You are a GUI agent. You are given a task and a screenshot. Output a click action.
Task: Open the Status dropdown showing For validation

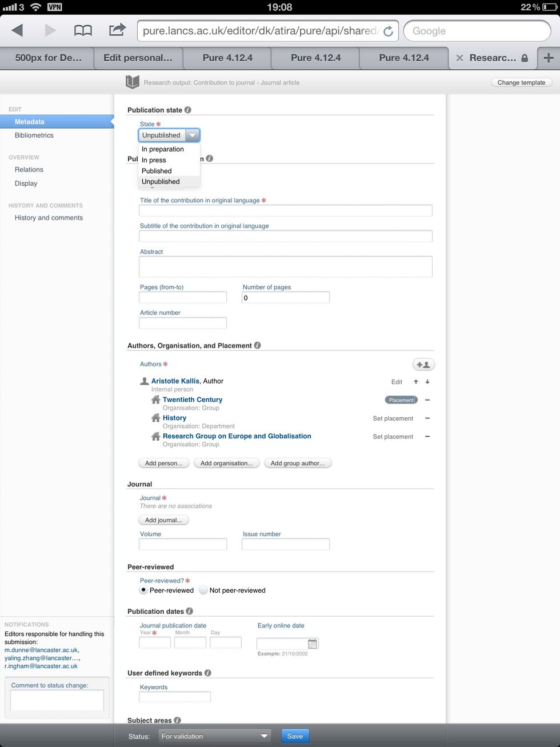coord(214,736)
